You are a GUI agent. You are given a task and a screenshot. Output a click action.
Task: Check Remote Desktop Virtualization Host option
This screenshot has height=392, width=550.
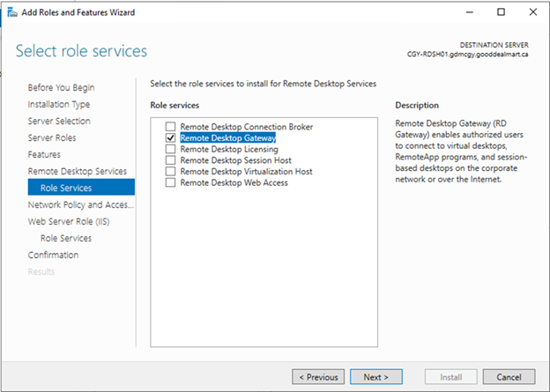170,172
